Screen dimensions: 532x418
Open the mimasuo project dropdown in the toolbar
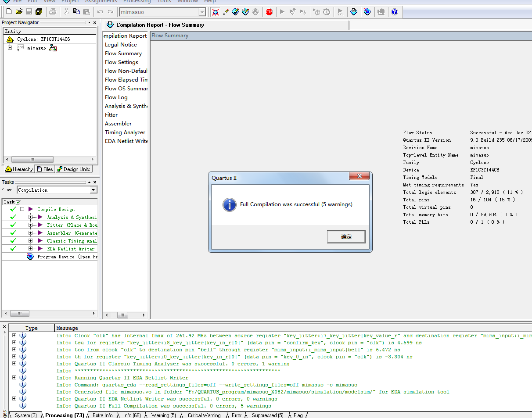point(201,12)
